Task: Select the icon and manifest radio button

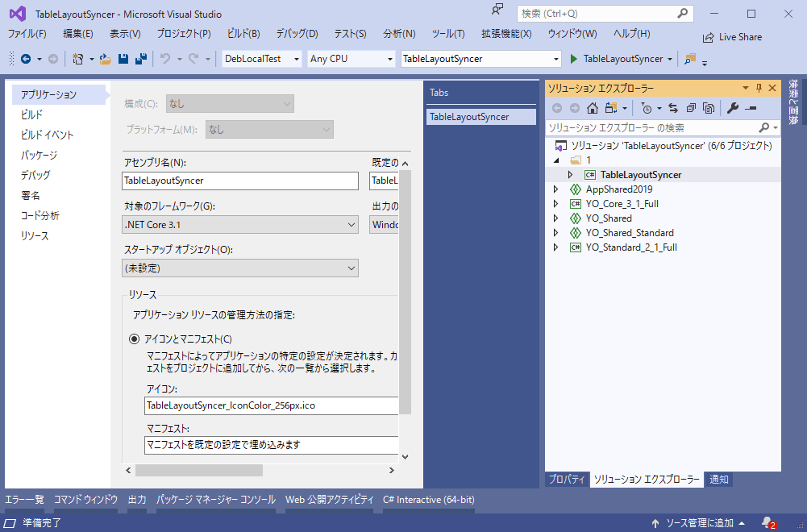Action: click(135, 339)
